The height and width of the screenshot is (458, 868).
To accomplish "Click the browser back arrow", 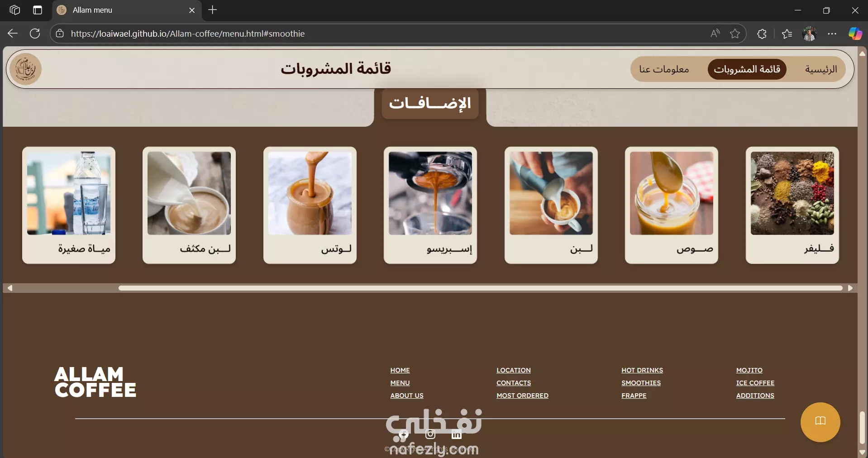I will 13,33.
